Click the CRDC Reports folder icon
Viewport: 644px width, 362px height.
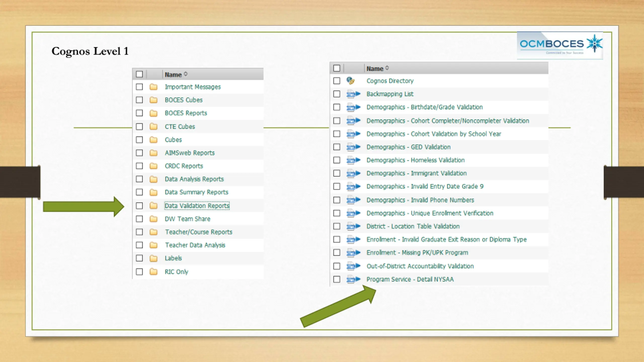pos(153,166)
